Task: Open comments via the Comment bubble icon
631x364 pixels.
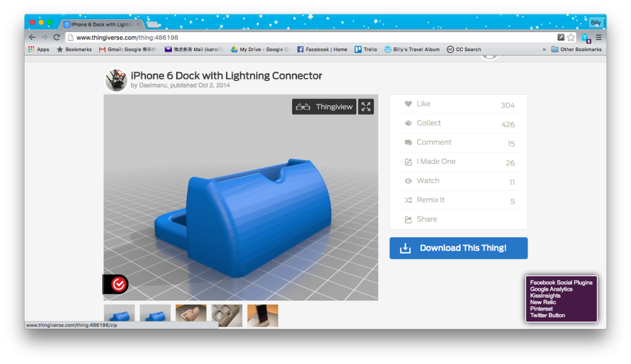Action: coord(409,142)
